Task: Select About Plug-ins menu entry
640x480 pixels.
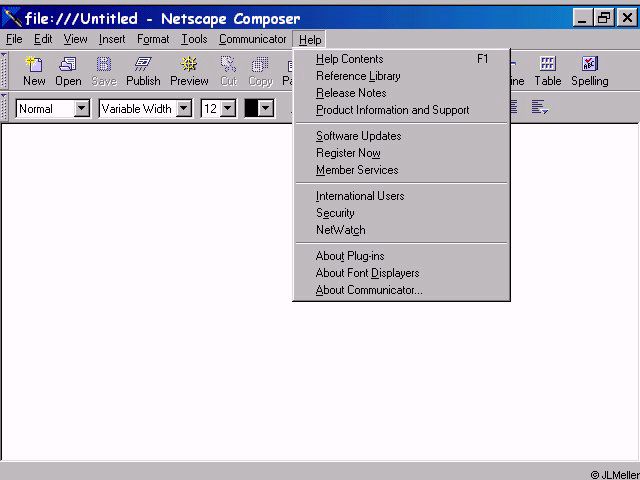Action: point(402,256)
